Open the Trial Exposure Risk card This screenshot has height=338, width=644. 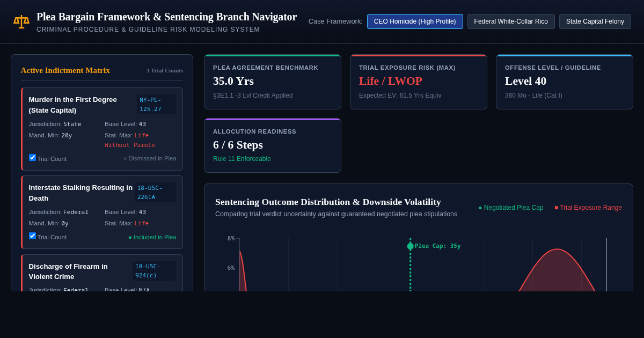[419, 82]
